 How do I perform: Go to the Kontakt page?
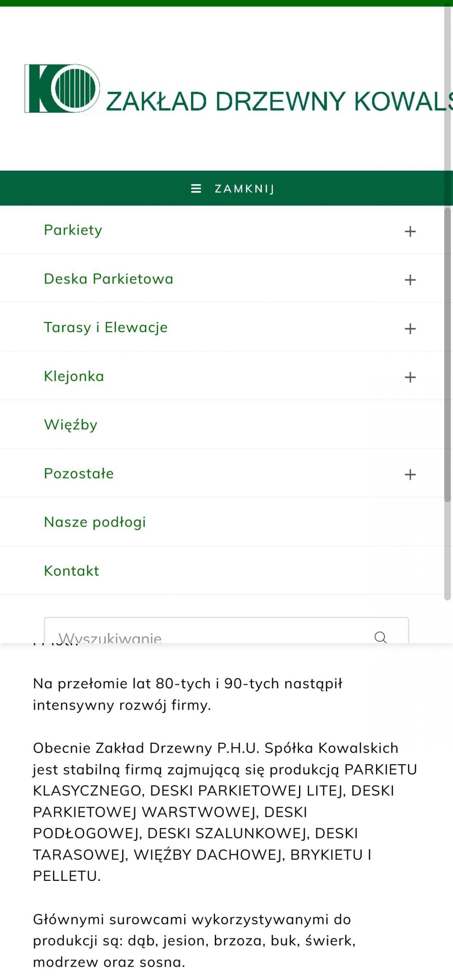(x=72, y=570)
